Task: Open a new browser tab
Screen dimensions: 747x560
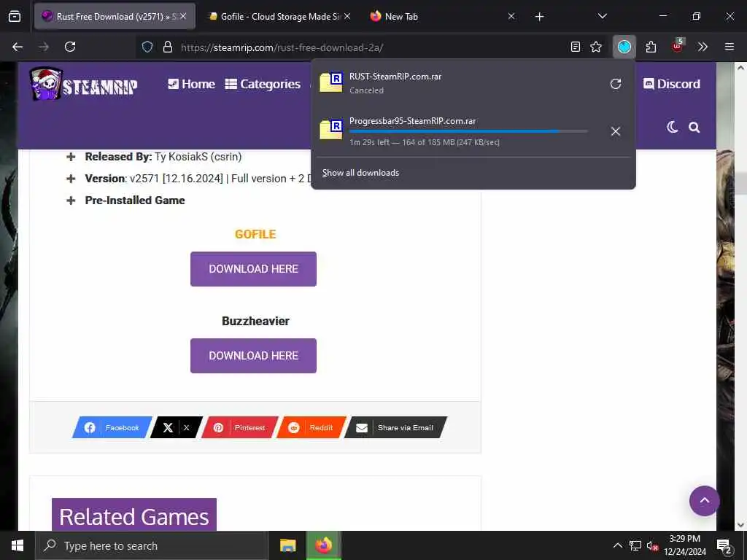Action: [x=539, y=17]
